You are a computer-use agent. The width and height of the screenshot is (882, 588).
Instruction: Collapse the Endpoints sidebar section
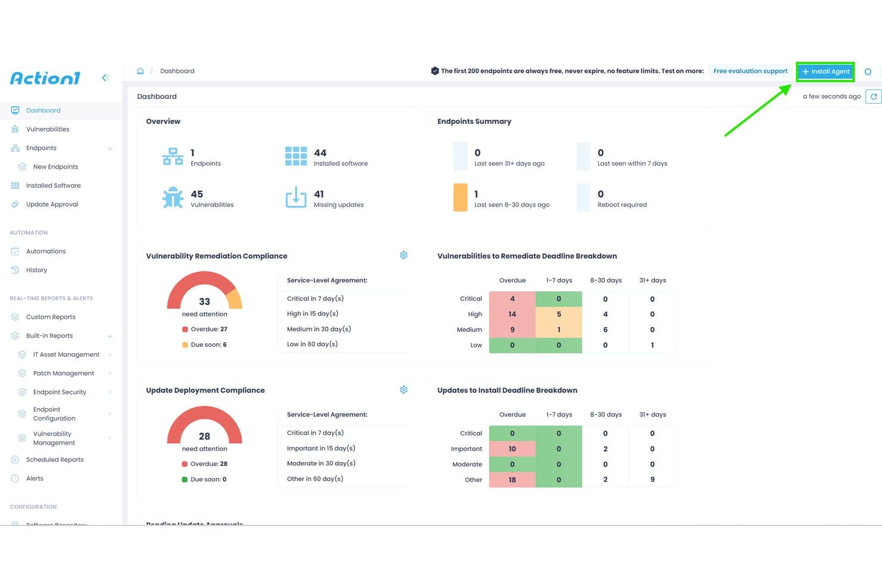[110, 148]
